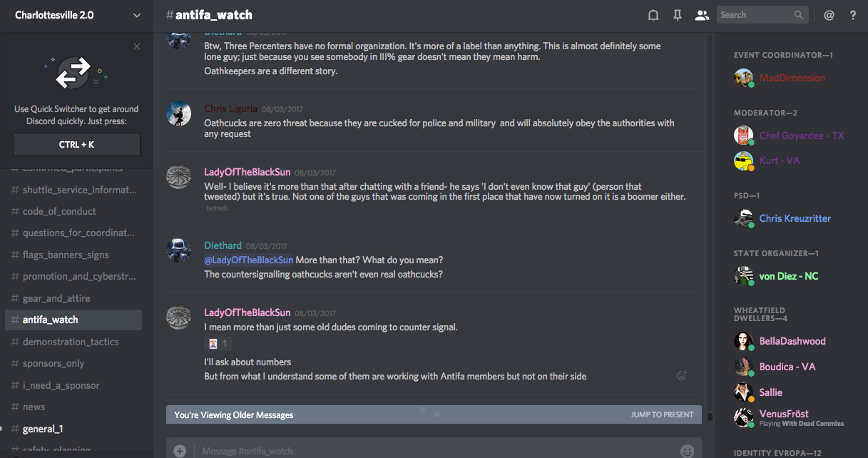Open emoji picker in message box
The width and height of the screenshot is (868, 458).
coord(687,450)
